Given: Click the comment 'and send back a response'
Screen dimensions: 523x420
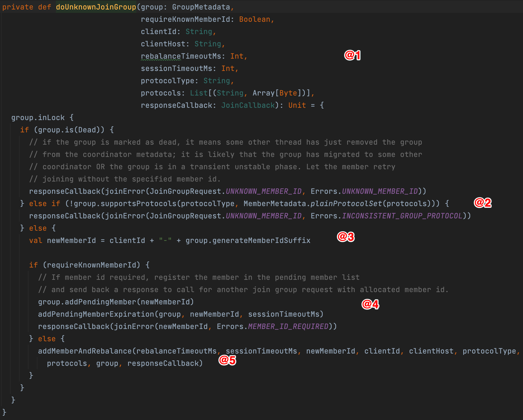Looking at the screenshot, I should 243,290.
